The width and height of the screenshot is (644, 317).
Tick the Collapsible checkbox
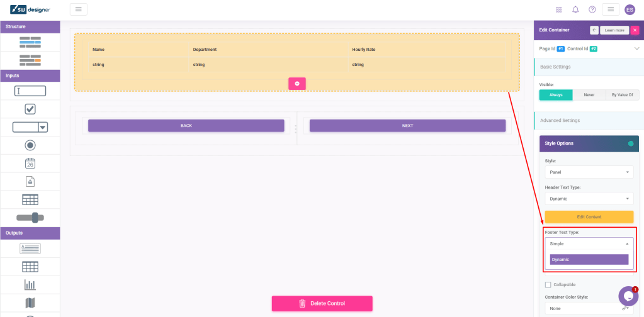point(548,285)
